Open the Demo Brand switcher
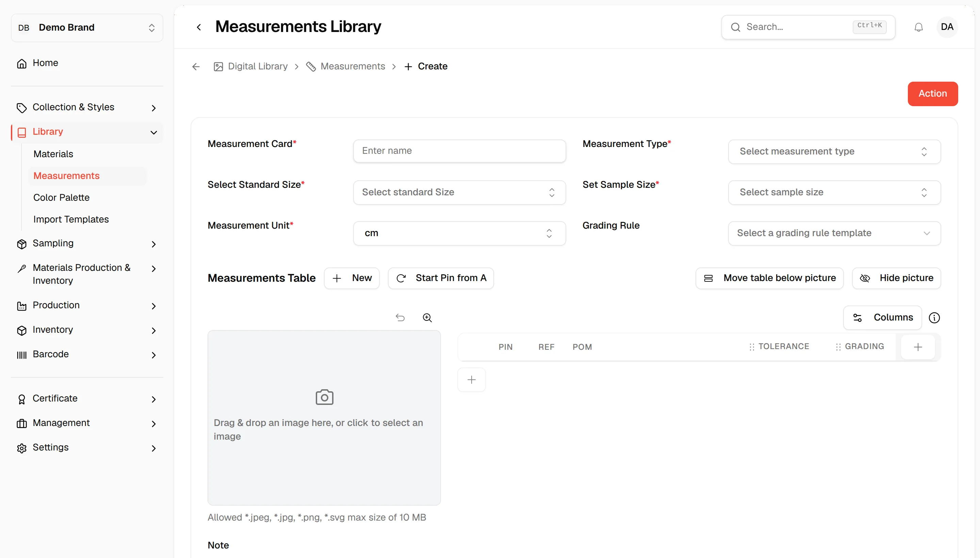The width and height of the screenshot is (980, 558). tap(87, 28)
